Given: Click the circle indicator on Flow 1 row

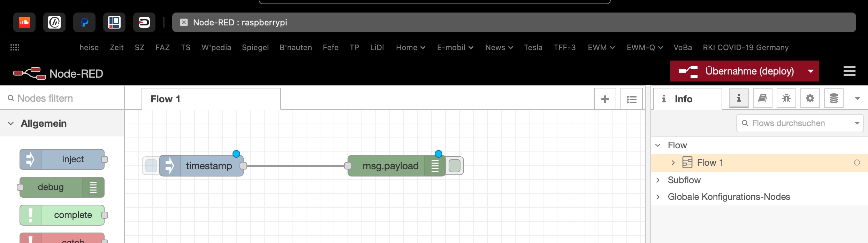Looking at the screenshot, I should pos(857,163).
